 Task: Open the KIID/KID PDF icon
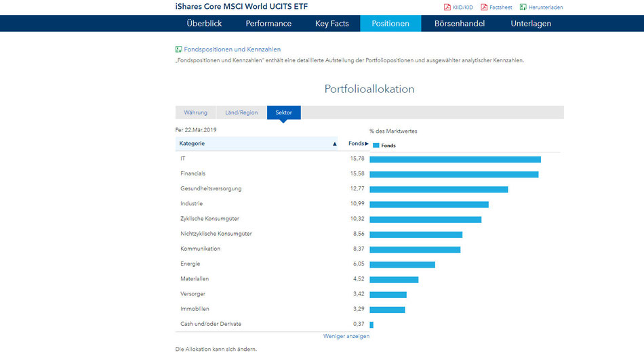(447, 7)
